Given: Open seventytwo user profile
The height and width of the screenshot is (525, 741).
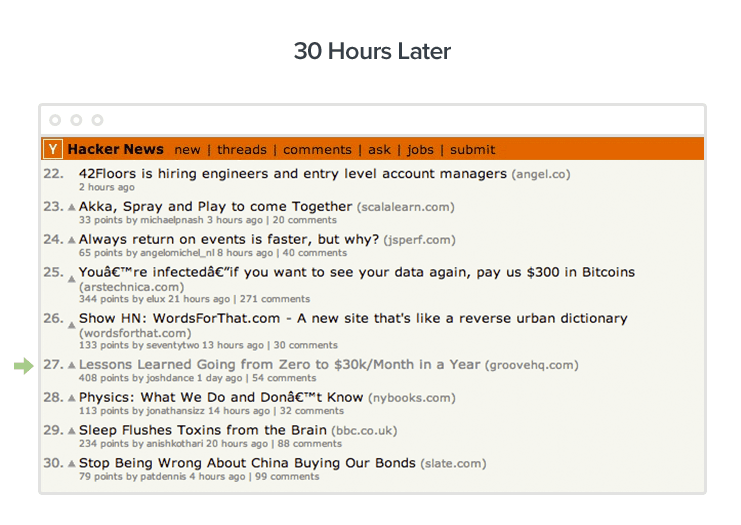Looking at the screenshot, I should coord(172,345).
